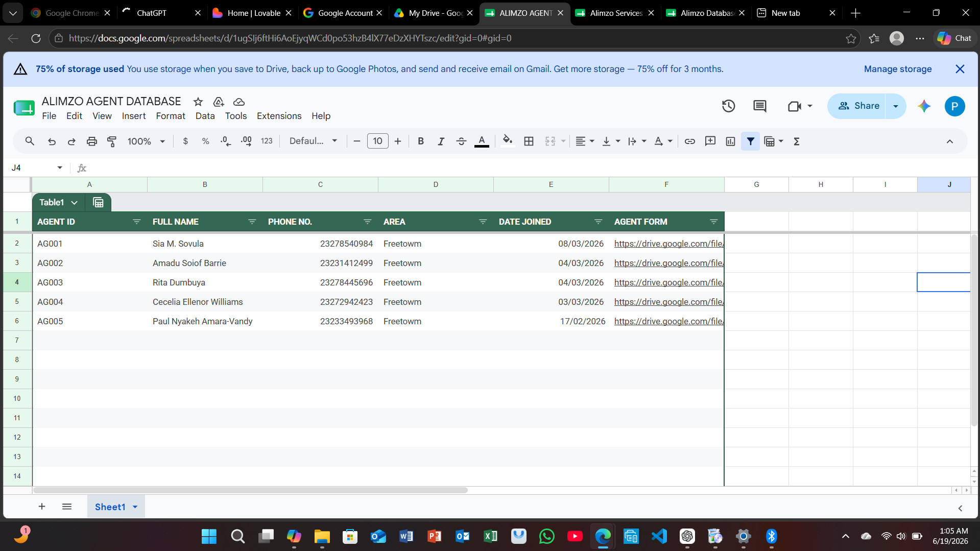980x551 pixels.
Task: Format selection as currency
Action: coord(185,141)
